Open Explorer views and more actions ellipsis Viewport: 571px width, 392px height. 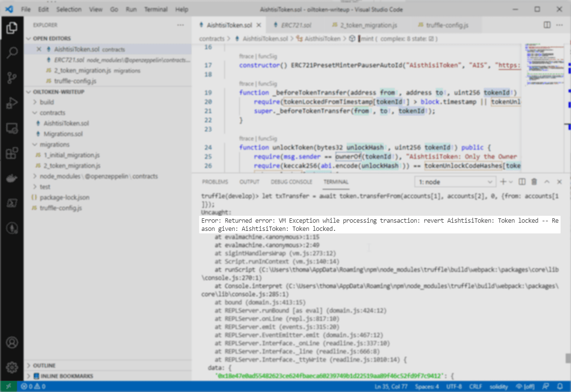point(181,25)
